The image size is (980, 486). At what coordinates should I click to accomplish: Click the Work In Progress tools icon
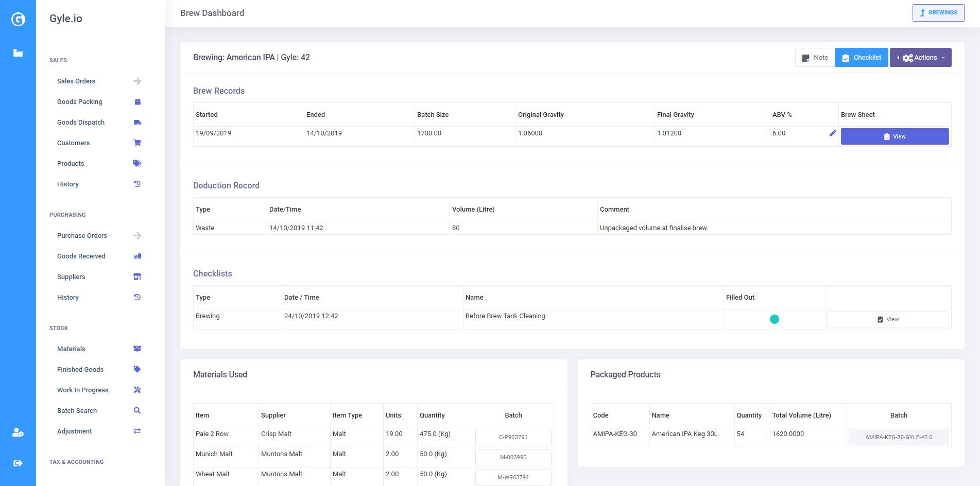[x=137, y=390]
